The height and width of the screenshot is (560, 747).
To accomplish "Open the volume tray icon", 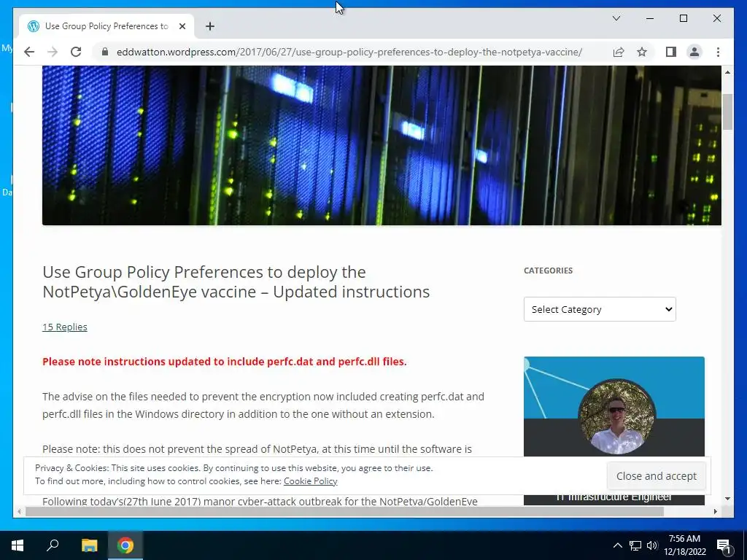I will coord(651,545).
